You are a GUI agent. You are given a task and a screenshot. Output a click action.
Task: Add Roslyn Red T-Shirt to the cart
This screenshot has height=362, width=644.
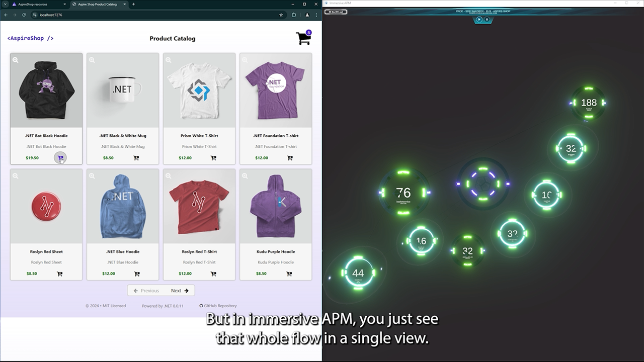(x=213, y=274)
